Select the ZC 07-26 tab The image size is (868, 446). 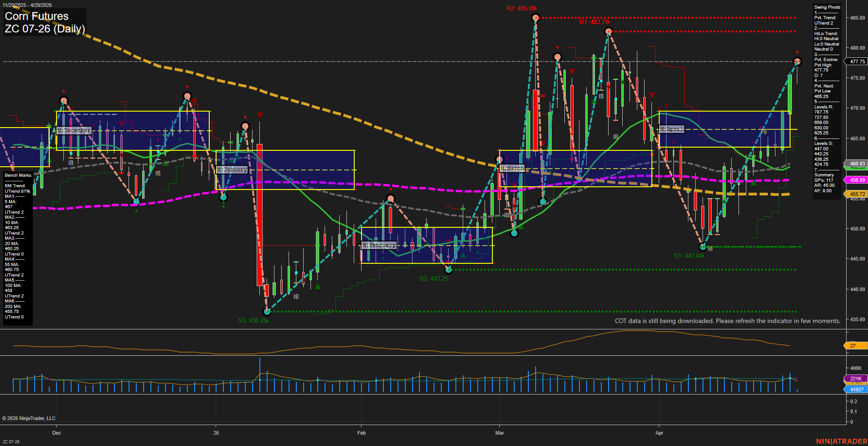tap(12, 441)
